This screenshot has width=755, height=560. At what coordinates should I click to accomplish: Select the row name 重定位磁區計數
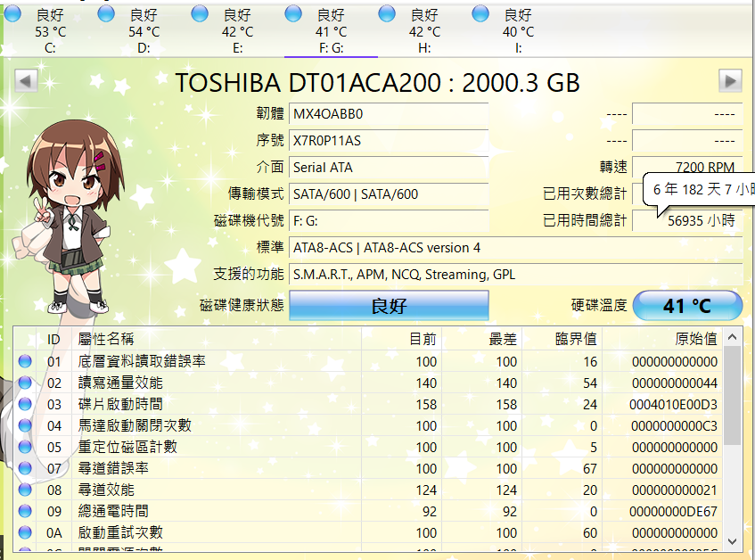(127, 447)
